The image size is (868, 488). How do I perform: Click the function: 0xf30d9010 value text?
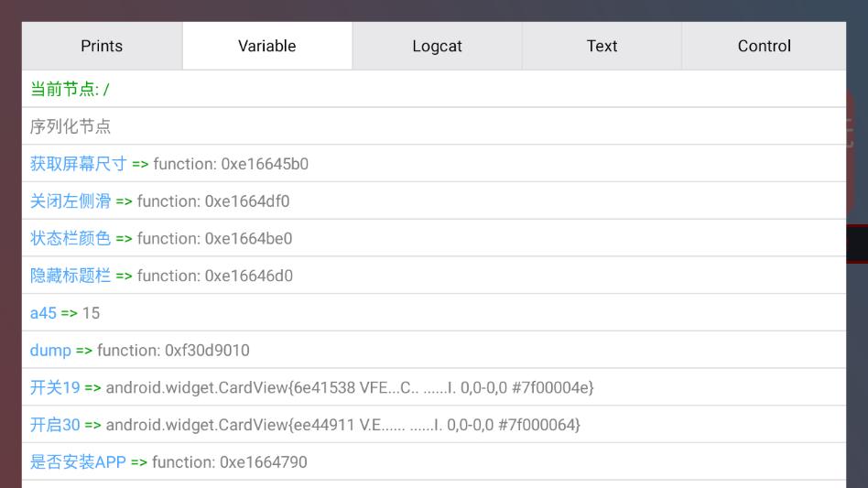click(173, 351)
